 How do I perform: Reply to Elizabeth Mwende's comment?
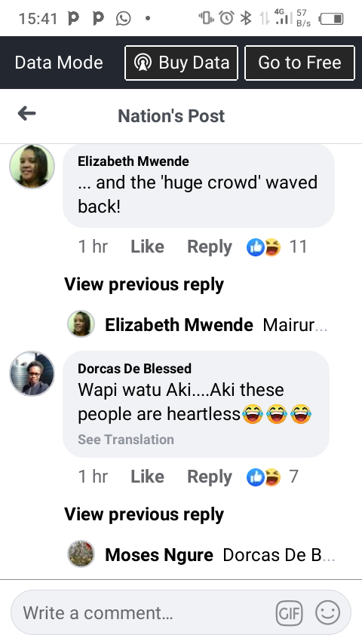[210, 247]
